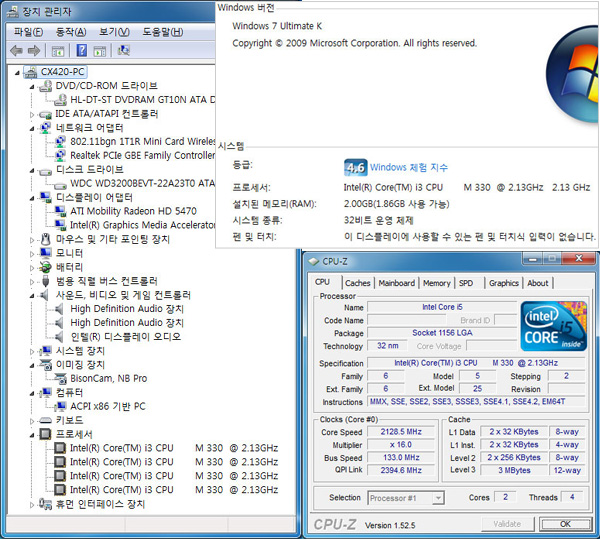The width and height of the screenshot is (600, 540).
Task: Click the Forward arrow in Device Manager toolbar
Action: tap(34, 50)
